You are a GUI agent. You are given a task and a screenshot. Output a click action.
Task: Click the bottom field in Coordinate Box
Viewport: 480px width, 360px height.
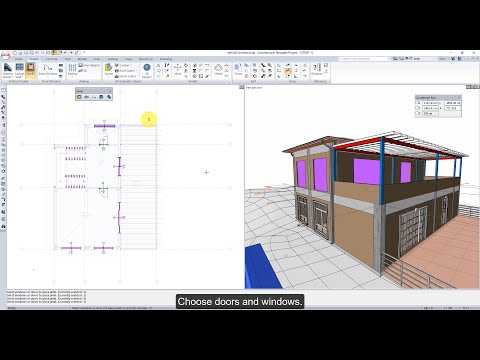click(x=430, y=113)
